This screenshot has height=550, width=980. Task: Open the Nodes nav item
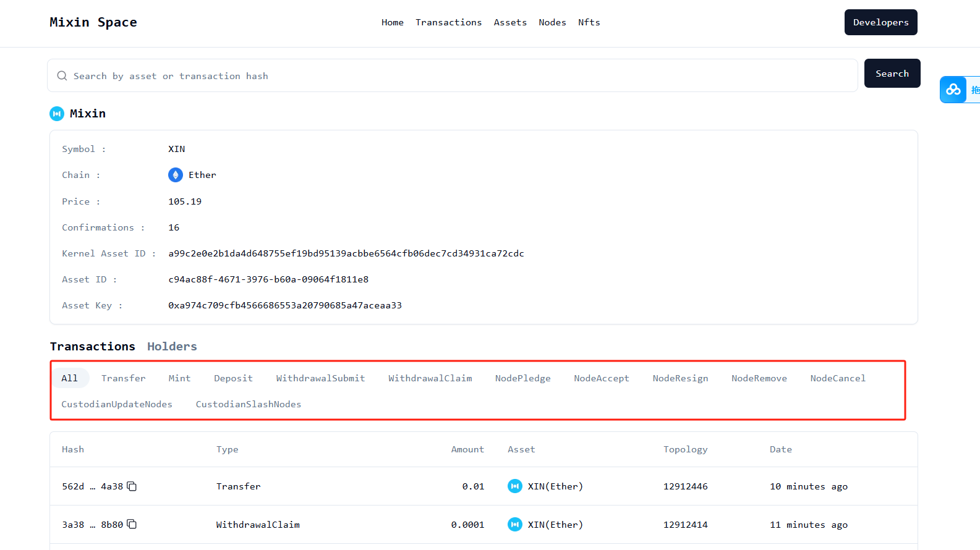click(x=552, y=22)
